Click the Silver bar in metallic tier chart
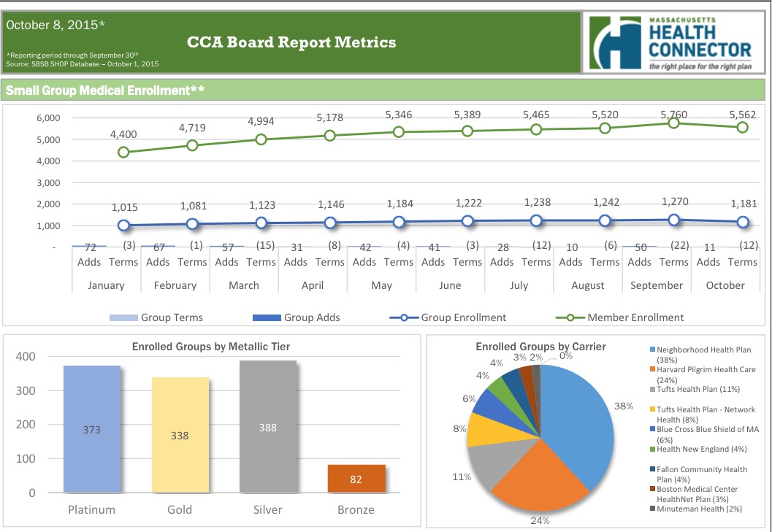The height and width of the screenshot is (532, 772). pos(268,426)
